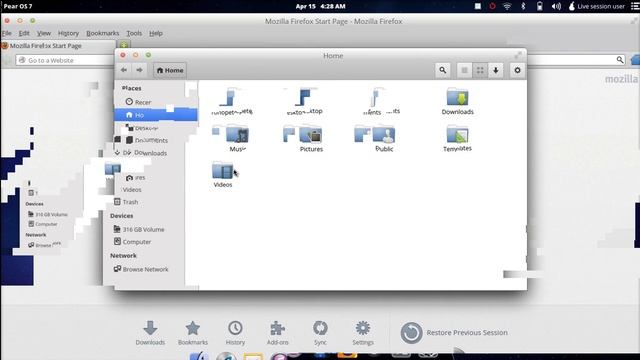The image size is (640, 360).
Task: Click the Go to a Website field
Action: pyautogui.click(x=65, y=60)
